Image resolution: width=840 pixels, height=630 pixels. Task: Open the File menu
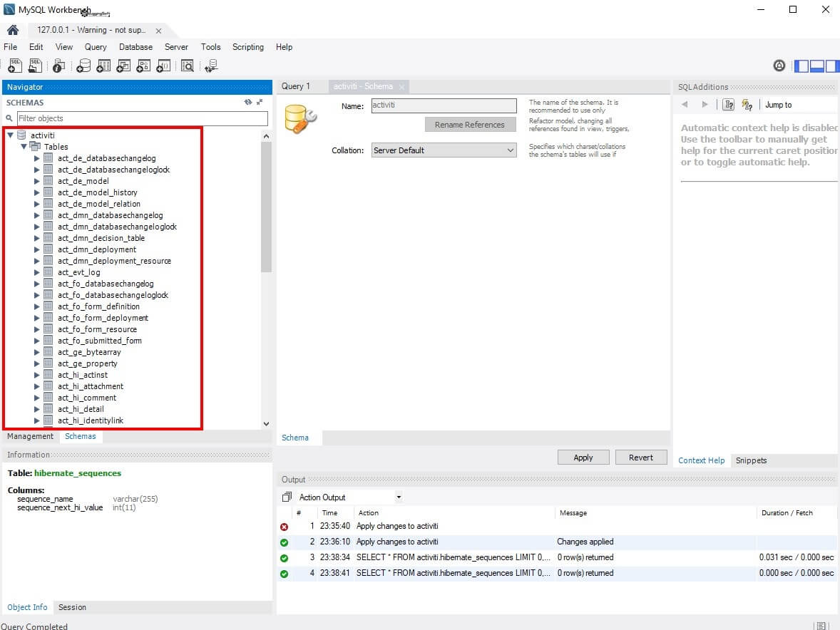(x=10, y=47)
